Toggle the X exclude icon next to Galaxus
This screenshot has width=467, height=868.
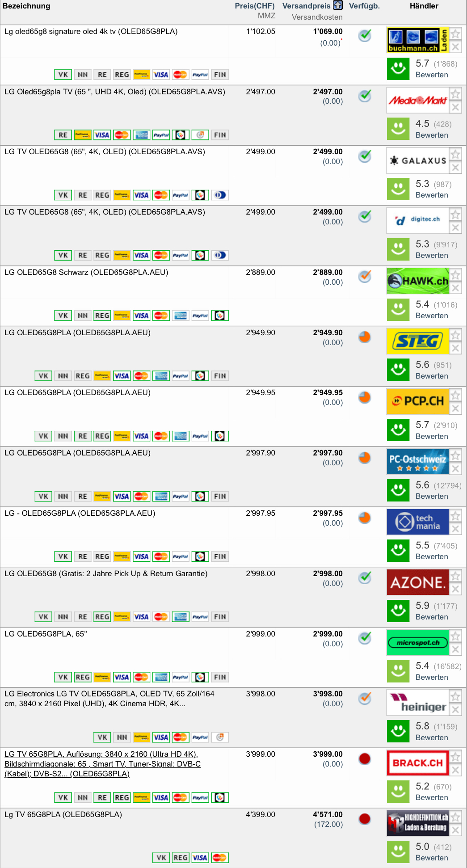tap(455, 168)
